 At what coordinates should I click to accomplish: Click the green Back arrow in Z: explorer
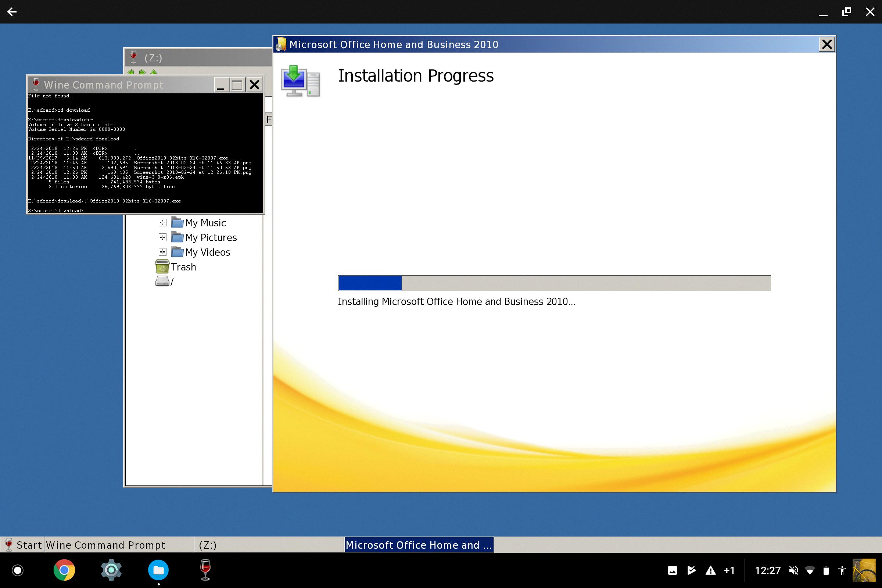click(x=130, y=72)
